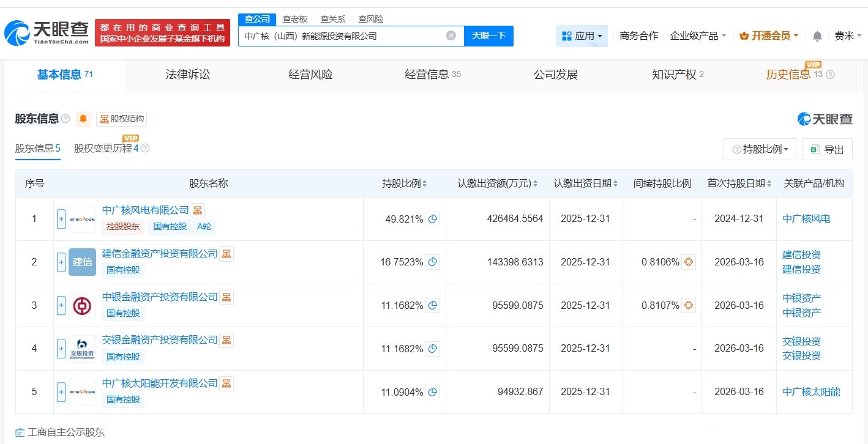Open the 持股比例 filter dropdown
The image size is (868, 444).
(x=760, y=149)
